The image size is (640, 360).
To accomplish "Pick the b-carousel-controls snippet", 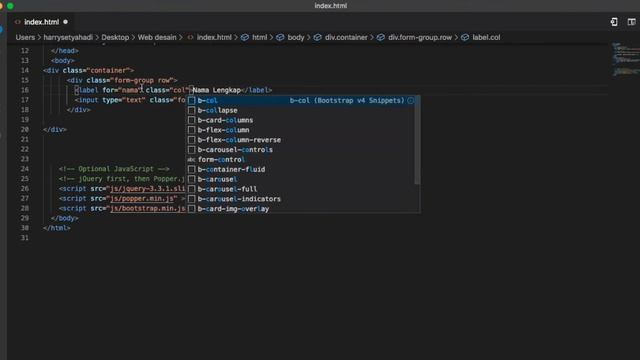I will [301, 149].
